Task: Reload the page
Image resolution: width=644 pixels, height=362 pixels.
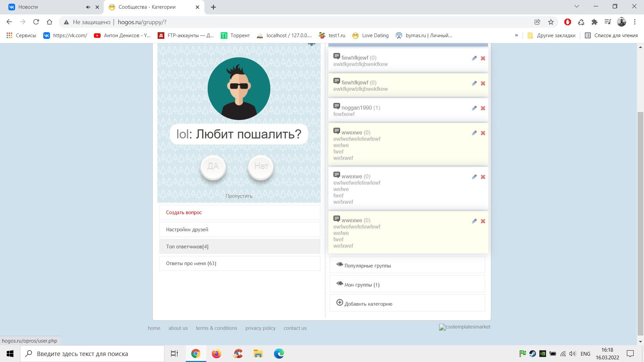Action: (36, 22)
